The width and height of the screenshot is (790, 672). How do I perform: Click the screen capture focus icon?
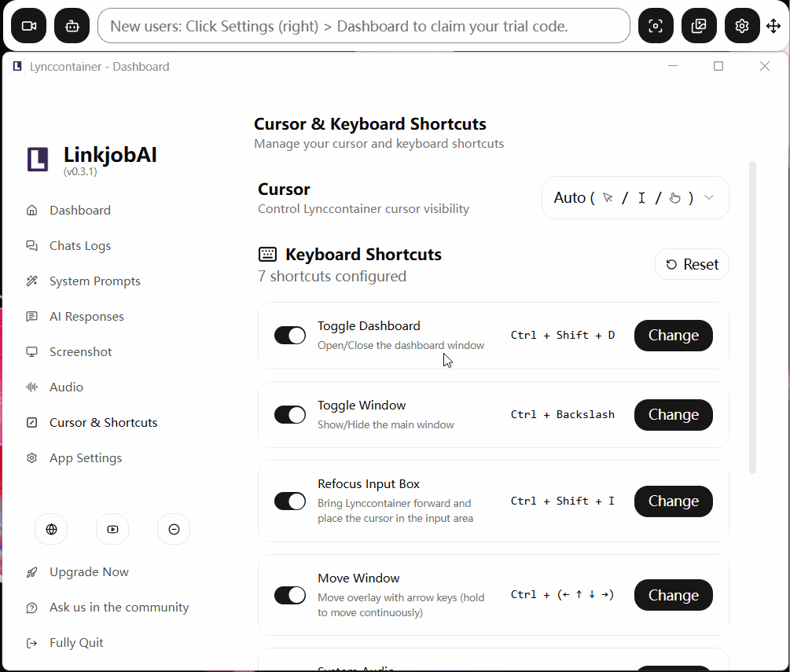click(656, 26)
